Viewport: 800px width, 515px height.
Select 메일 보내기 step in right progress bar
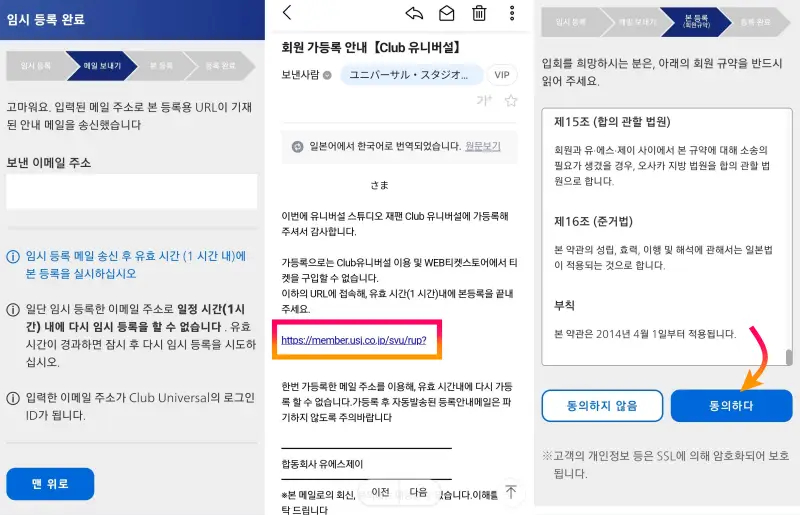point(638,22)
